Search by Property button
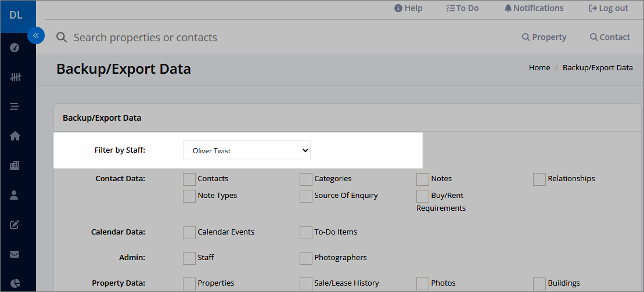The width and height of the screenshot is (644, 292). point(544,37)
